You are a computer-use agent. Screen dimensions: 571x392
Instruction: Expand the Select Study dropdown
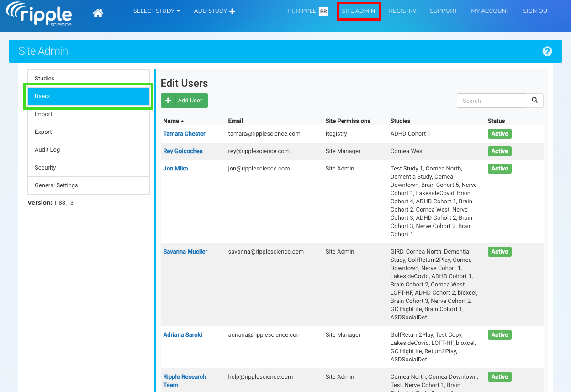point(157,11)
